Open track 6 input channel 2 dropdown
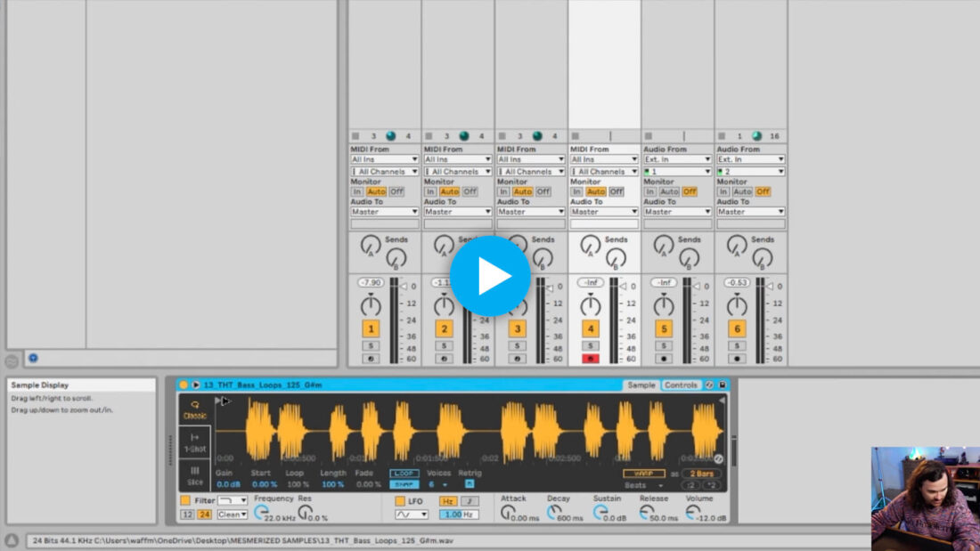This screenshot has width=980, height=551. 751,171
